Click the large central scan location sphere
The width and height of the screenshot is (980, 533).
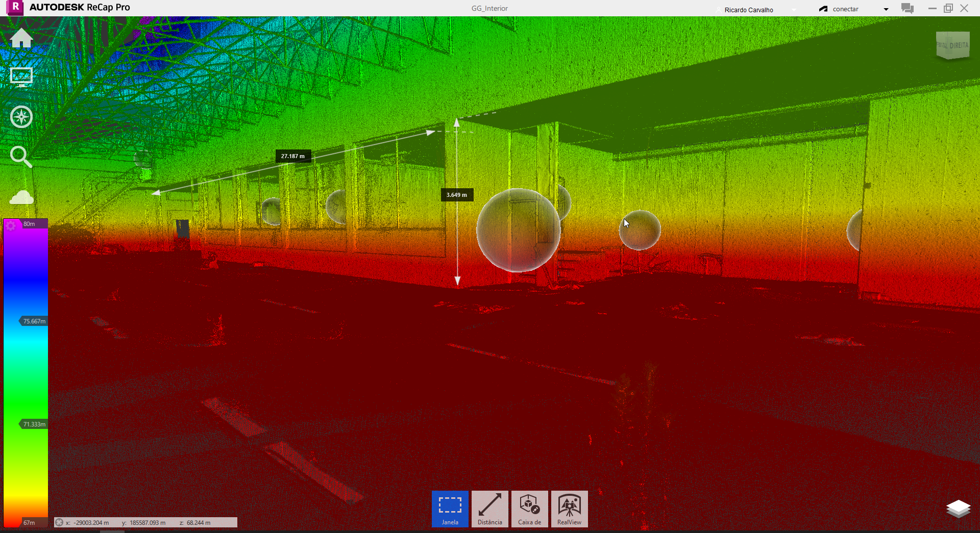pyautogui.click(x=518, y=230)
